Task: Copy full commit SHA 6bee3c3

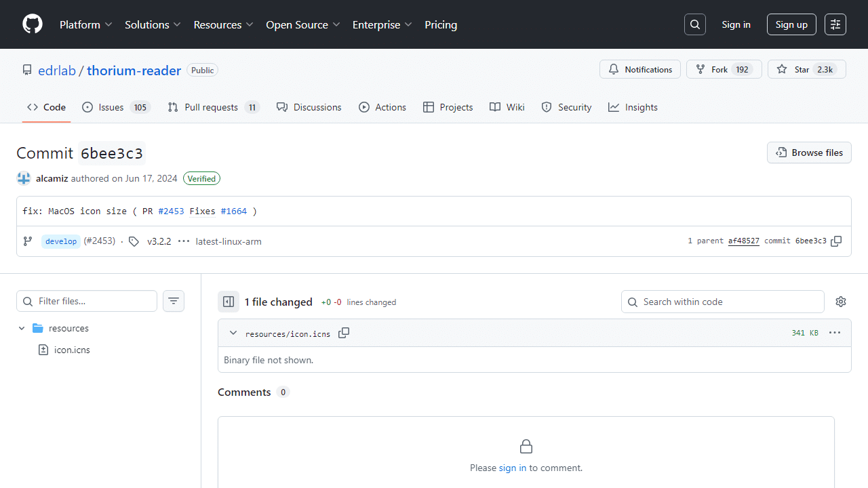Action: click(836, 241)
